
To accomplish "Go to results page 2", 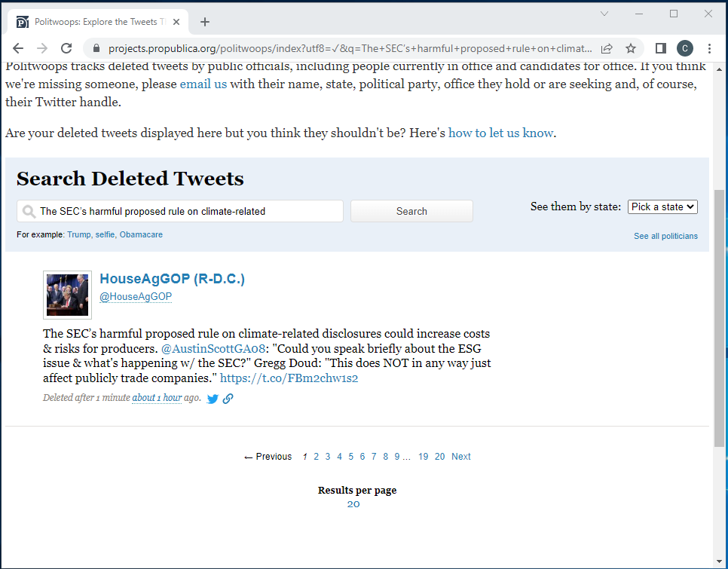I will (317, 457).
